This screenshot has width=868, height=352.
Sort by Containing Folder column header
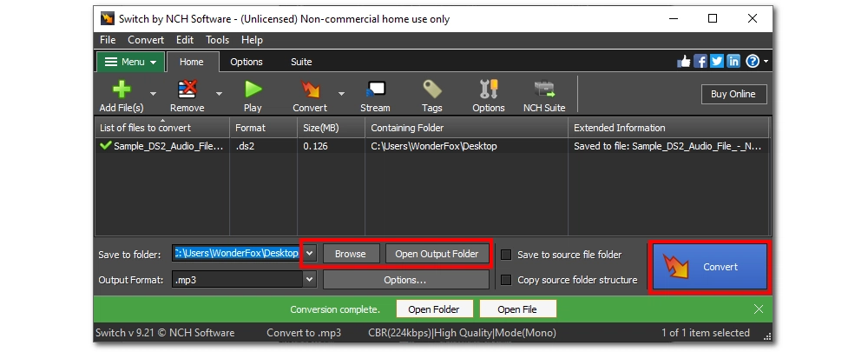point(467,128)
